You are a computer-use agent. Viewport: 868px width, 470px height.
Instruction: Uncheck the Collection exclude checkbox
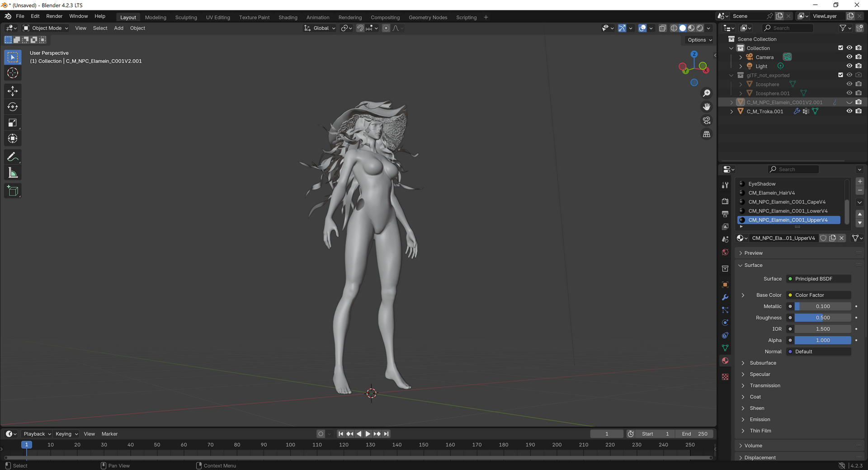click(840, 48)
